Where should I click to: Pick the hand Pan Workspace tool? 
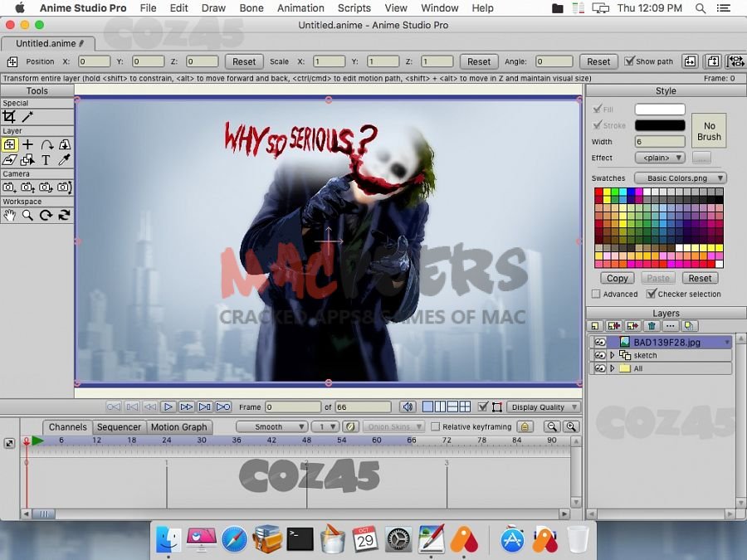[10, 215]
